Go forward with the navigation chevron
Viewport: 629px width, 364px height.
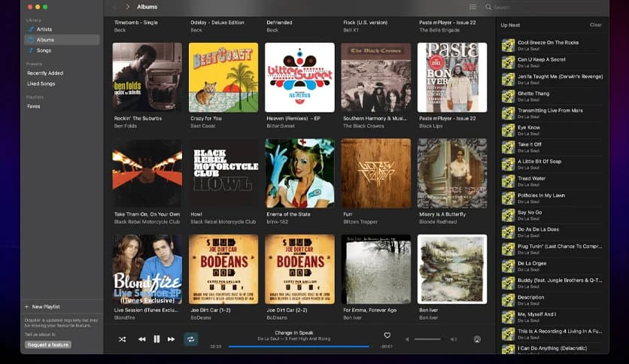point(128,7)
